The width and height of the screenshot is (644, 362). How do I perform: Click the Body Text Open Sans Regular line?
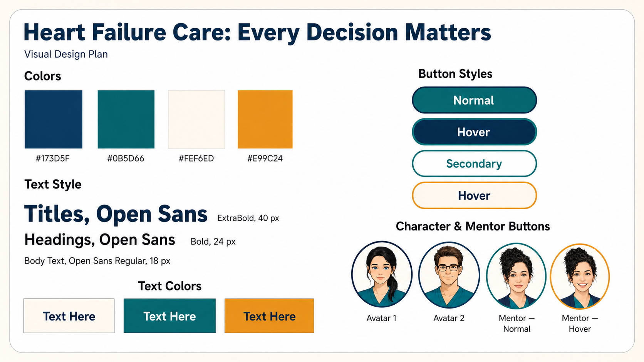pyautogui.click(x=97, y=261)
